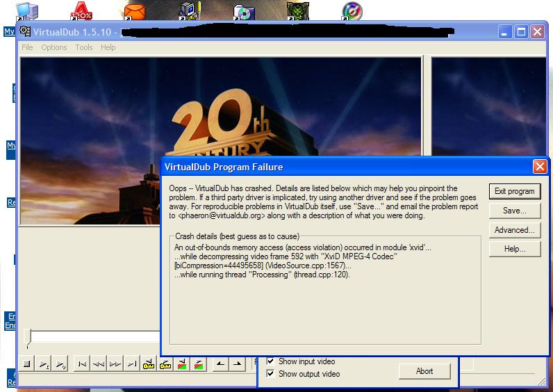Open the orange envelope mail shortcut
Screen dimensions: 553x392
pos(135,11)
